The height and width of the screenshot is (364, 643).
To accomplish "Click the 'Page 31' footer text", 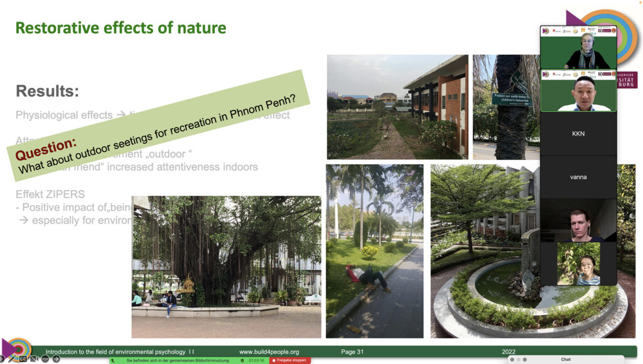I will click(352, 351).
